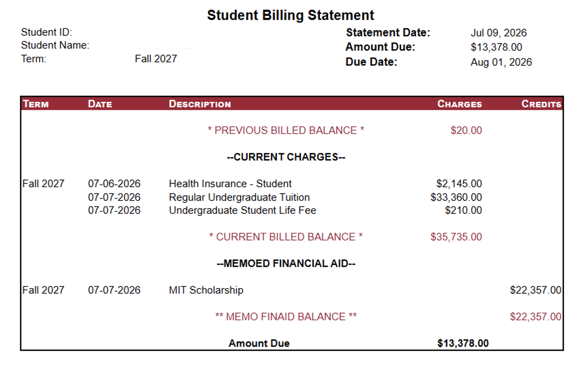Click the Fall 2027 term value
The image size is (588, 368).
coord(156,59)
